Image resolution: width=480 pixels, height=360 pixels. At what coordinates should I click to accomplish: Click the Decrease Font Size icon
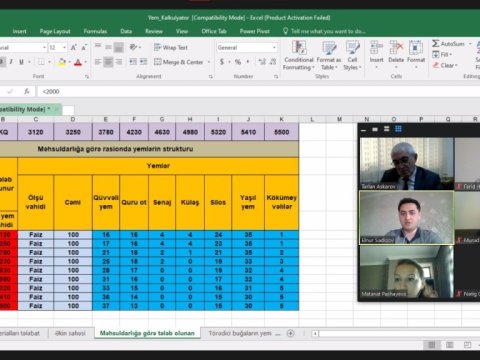(x=84, y=48)
